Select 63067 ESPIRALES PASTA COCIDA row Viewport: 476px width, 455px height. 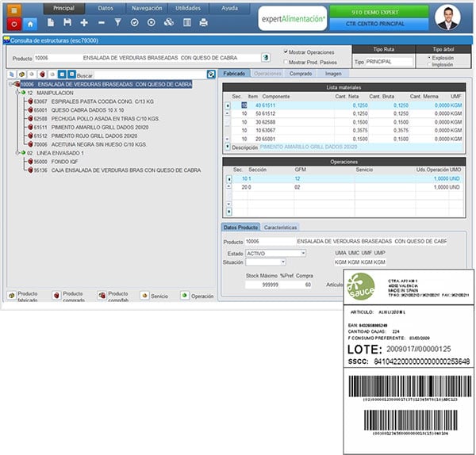click(90, 101)
